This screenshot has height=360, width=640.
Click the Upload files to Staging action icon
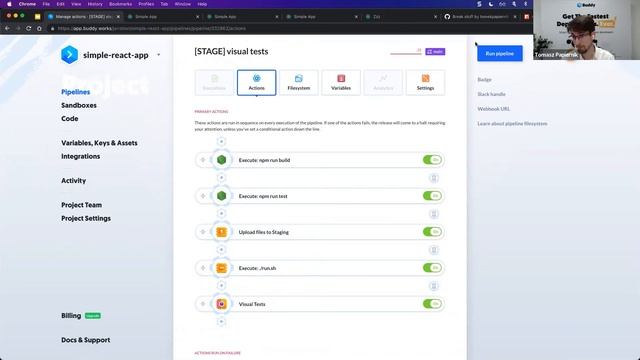point(221,232)
